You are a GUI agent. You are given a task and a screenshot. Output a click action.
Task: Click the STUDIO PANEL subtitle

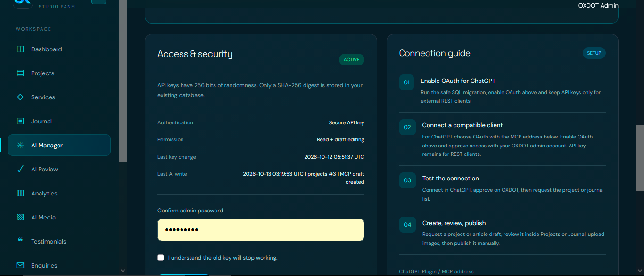tap(58, 7)
